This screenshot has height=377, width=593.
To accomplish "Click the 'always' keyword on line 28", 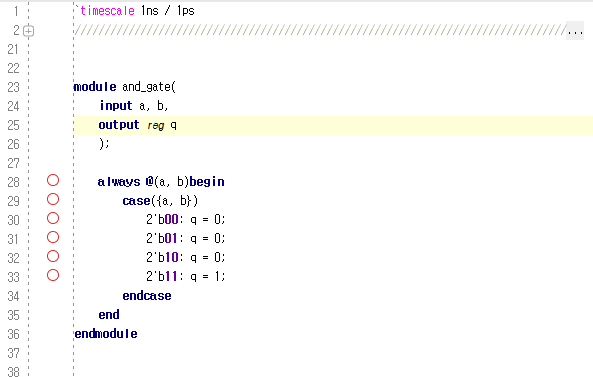I will pyautogui.click(x=119, y=182).
